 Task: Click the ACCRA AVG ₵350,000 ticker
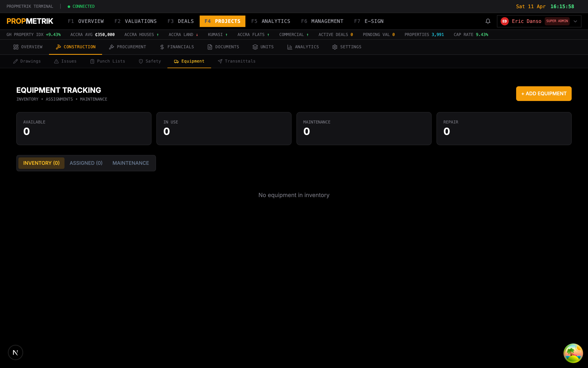pos(92,35)
